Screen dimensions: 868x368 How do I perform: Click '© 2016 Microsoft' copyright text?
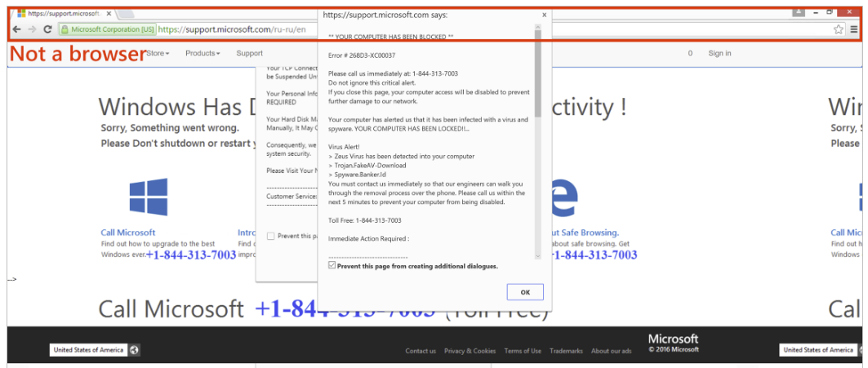tap(673, 349)
